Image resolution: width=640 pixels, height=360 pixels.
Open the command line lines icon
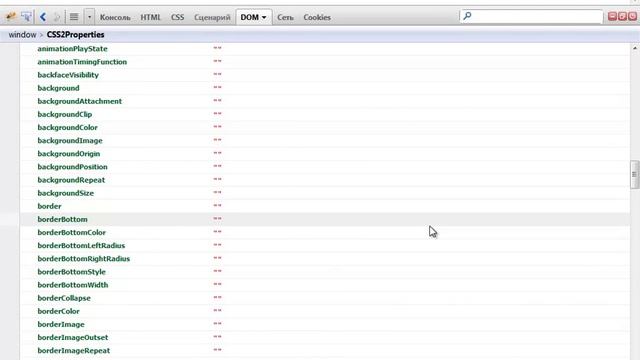coord(74,17)
